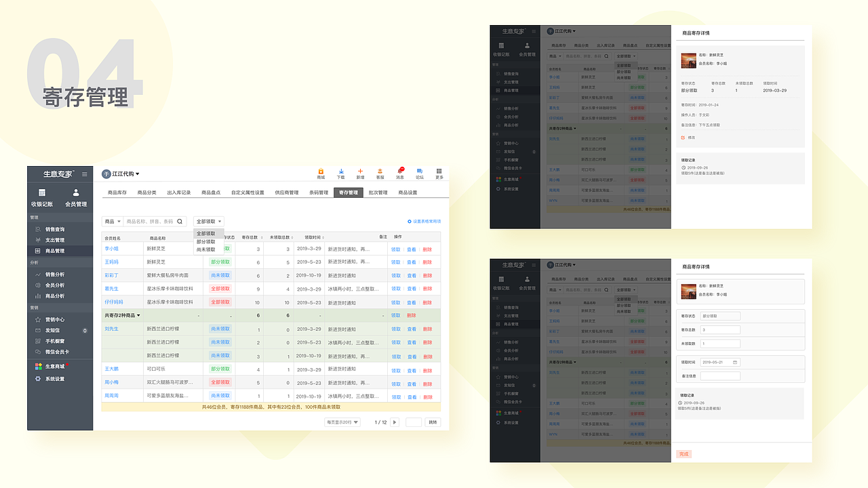This screenshot has height=488, width=868.
Task: Click 跳转 jump button in large window pagination
Action: pyautogui.click(x=433, y=422)
